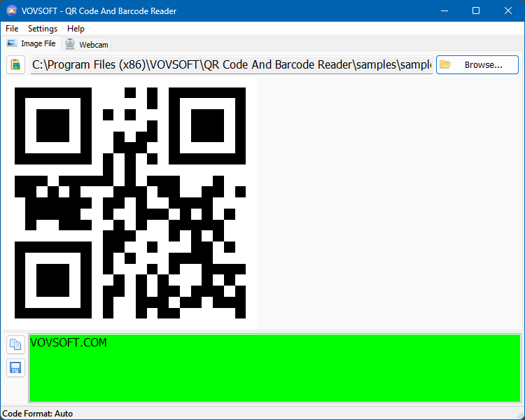525x420 pixels.
Task: Click the Code Format: Auto status text
Action: (x=38, y=414)
